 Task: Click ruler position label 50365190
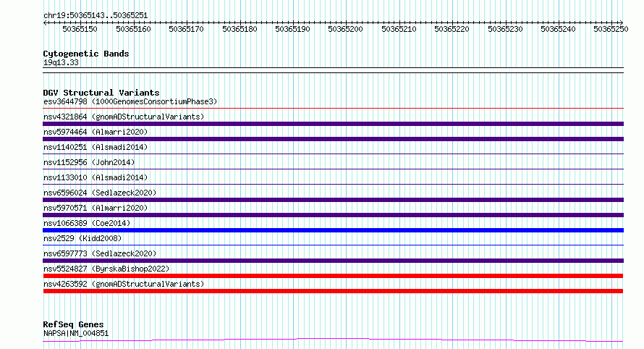pos(292,29)
